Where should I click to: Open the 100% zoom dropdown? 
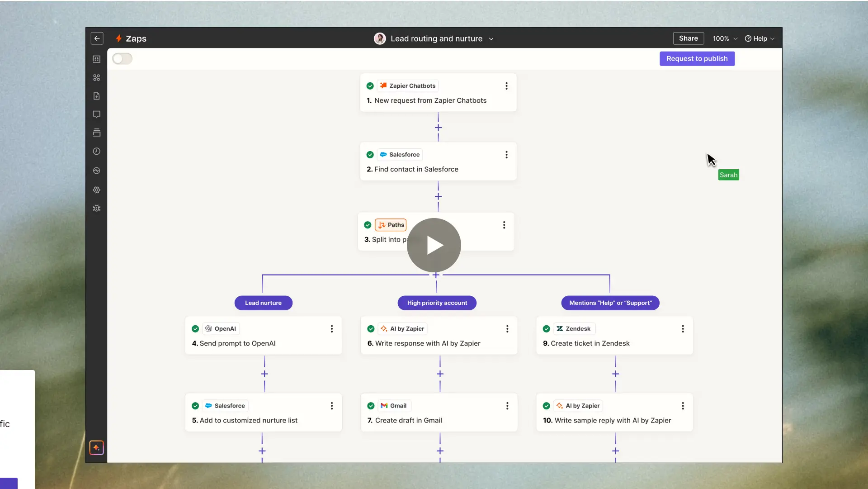coord(725,38)
